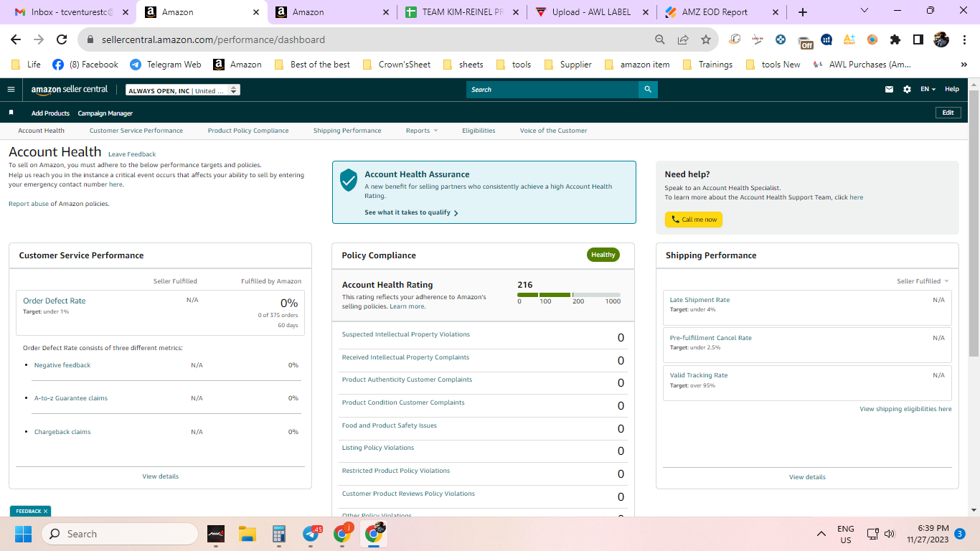Go to the Account Health tab

pos(42,131)
